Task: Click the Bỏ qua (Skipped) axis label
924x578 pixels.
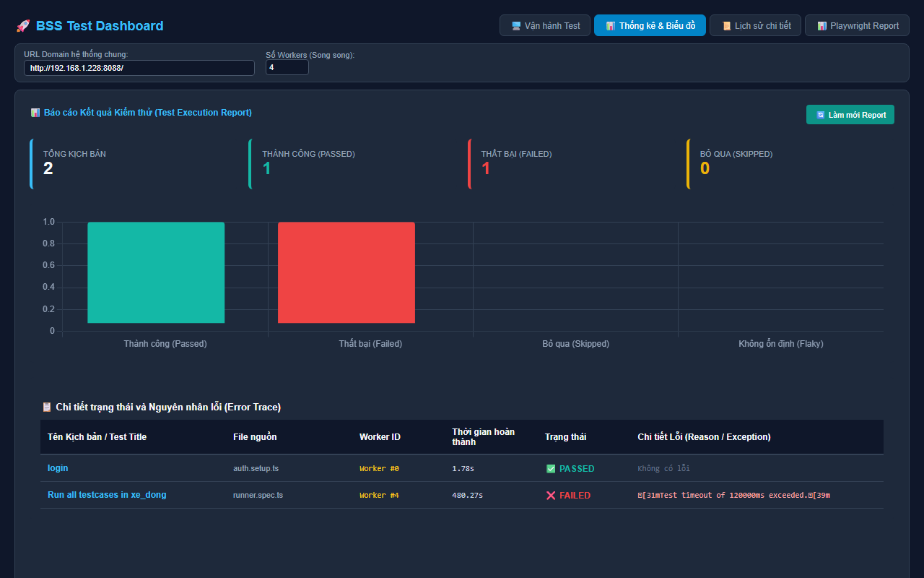Action: [x=575, y=344]
